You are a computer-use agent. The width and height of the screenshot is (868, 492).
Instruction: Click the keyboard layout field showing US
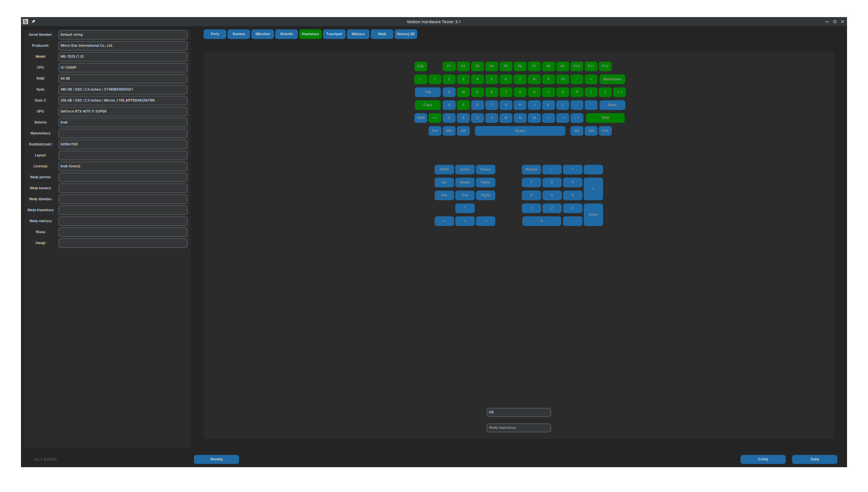click(x=519, y=412)
